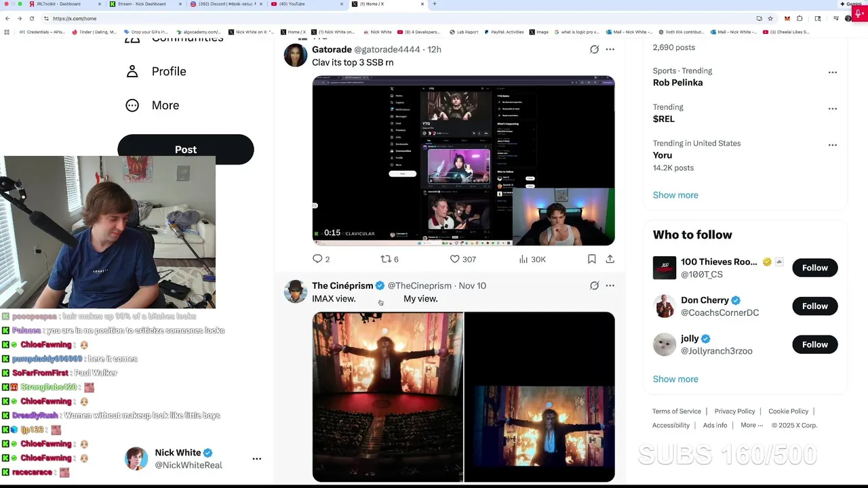Open the Yoru trending topic

point(663,155)
